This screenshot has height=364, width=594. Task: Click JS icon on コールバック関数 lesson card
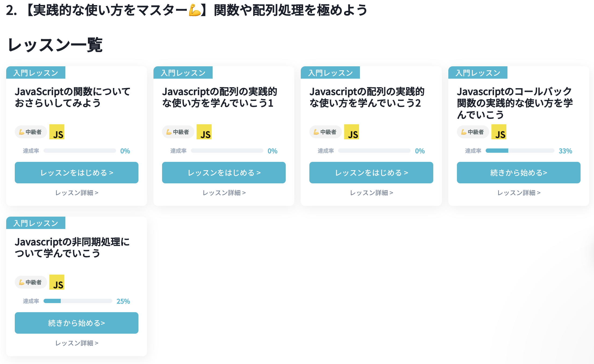499,132
